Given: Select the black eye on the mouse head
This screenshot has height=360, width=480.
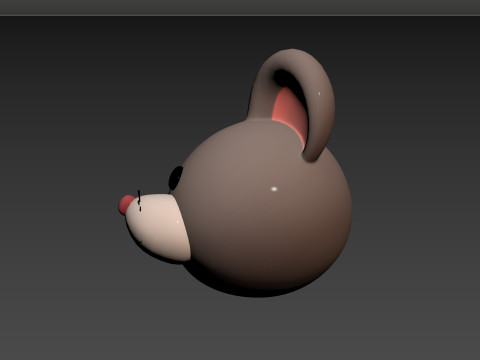Looking at the screenshot, I should 176,178.
